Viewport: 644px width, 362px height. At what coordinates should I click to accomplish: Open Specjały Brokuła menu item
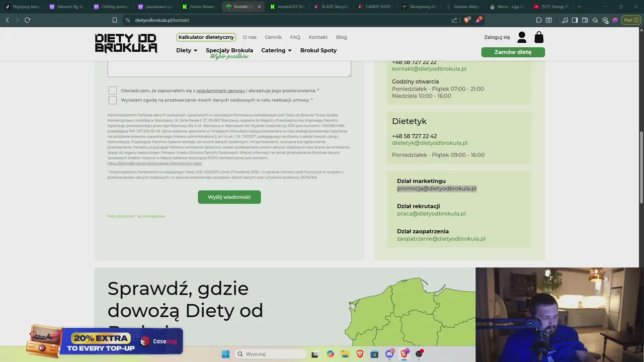click(229, 50)
